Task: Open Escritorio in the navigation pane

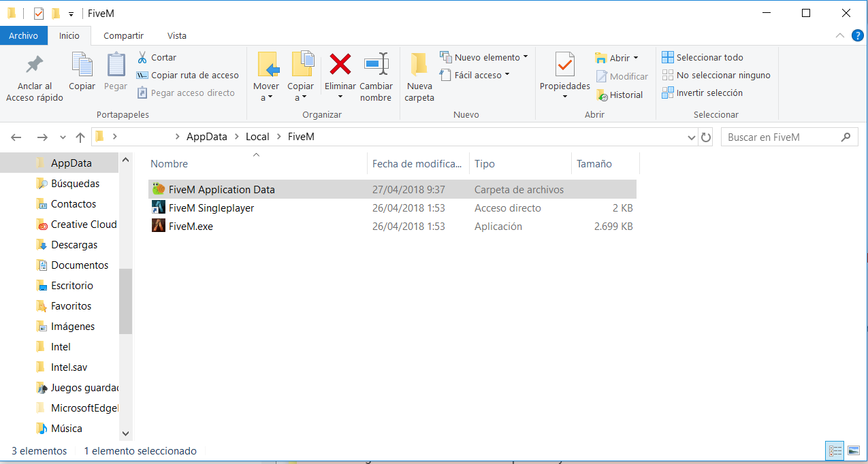Action: click(71, 286)
